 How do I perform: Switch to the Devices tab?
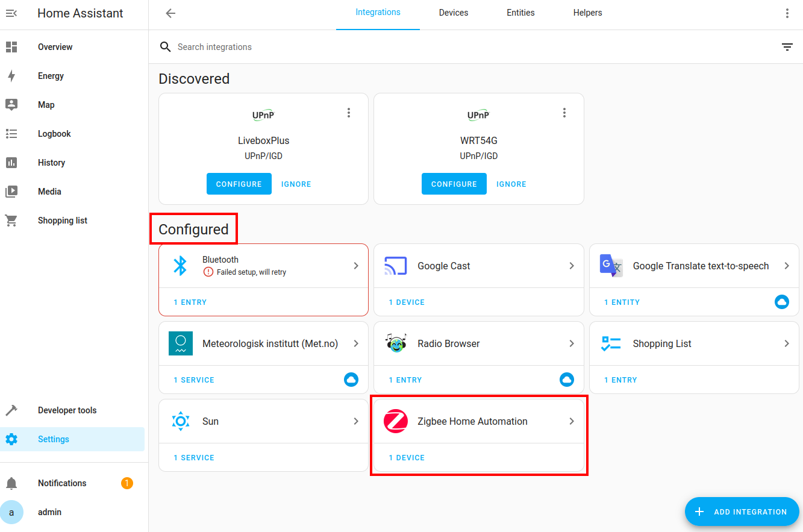click(x=453, y=12)
